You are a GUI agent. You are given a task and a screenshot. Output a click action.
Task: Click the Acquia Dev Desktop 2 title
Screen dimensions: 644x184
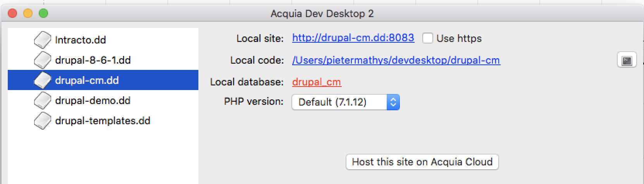coord(322,14)
